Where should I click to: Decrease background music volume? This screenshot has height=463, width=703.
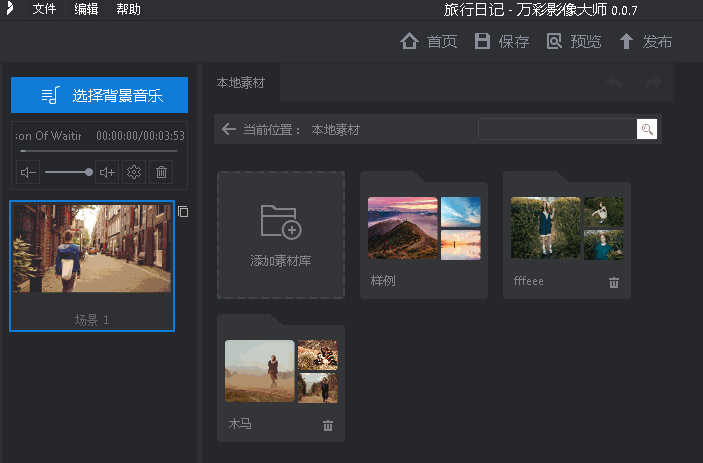click(28, 172)
